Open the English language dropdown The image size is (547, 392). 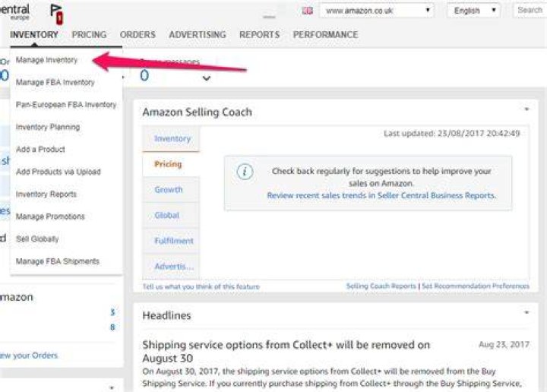(474, 11)
